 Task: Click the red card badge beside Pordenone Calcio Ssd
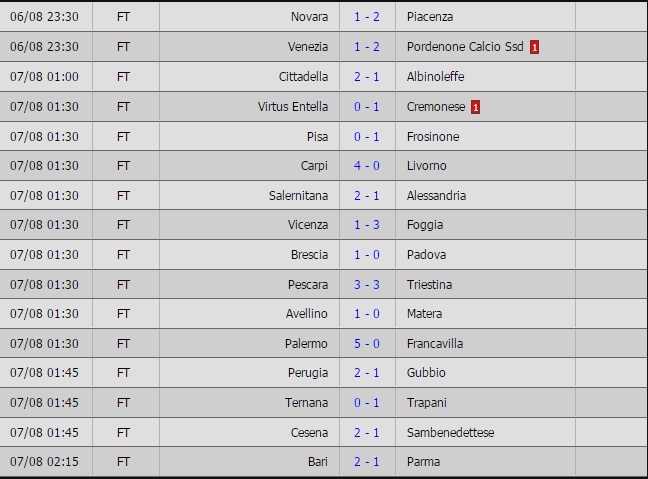point(535,47)
